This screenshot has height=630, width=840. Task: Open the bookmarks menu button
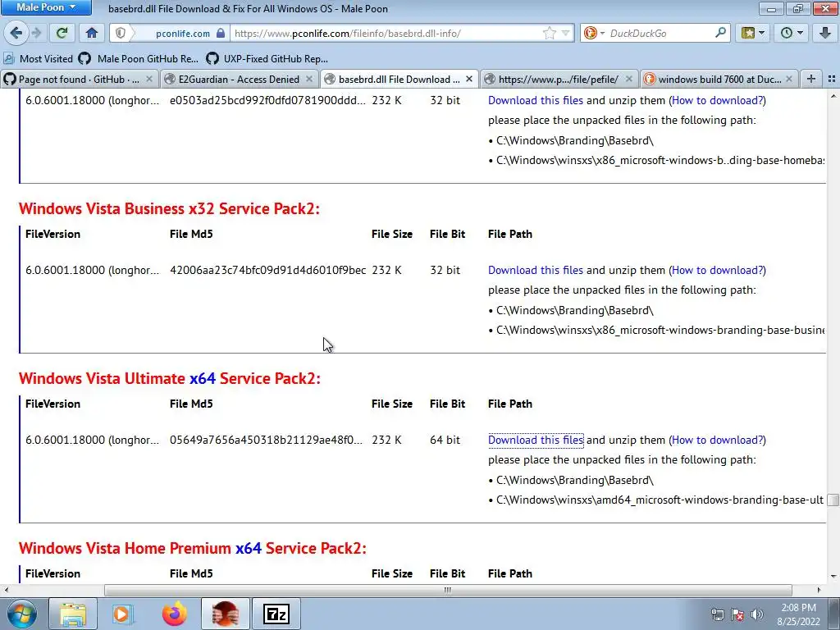(x=752, y=33)
